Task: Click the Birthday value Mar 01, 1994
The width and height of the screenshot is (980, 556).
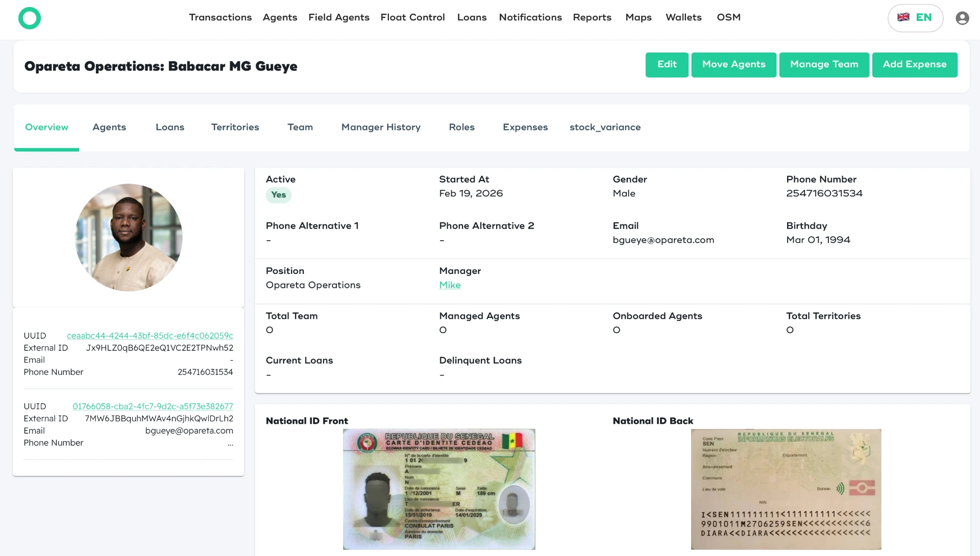Action: [818, 240]
